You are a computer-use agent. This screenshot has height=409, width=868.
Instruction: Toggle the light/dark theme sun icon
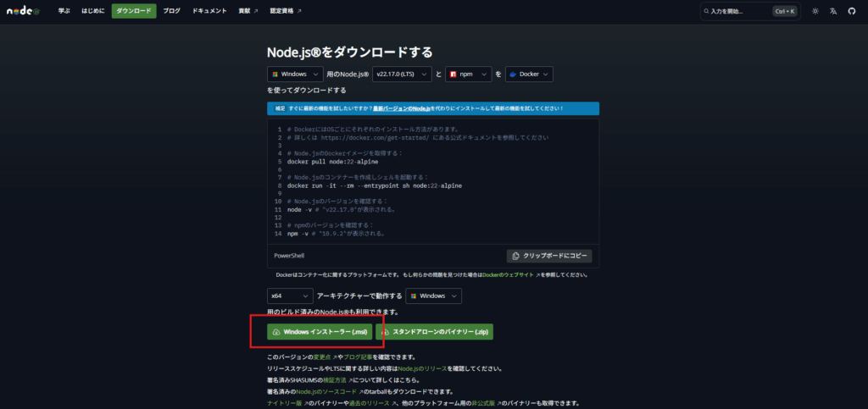coord(815,11)
